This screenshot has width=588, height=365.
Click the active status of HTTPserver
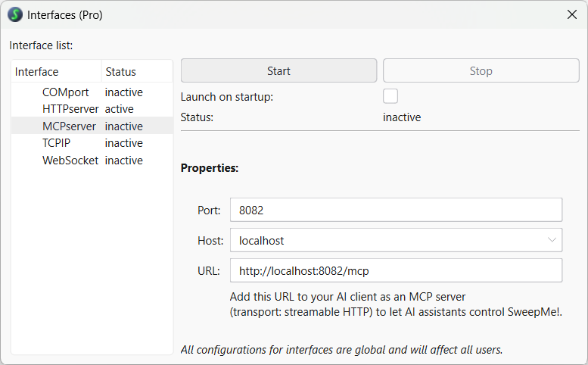(120, 109)
